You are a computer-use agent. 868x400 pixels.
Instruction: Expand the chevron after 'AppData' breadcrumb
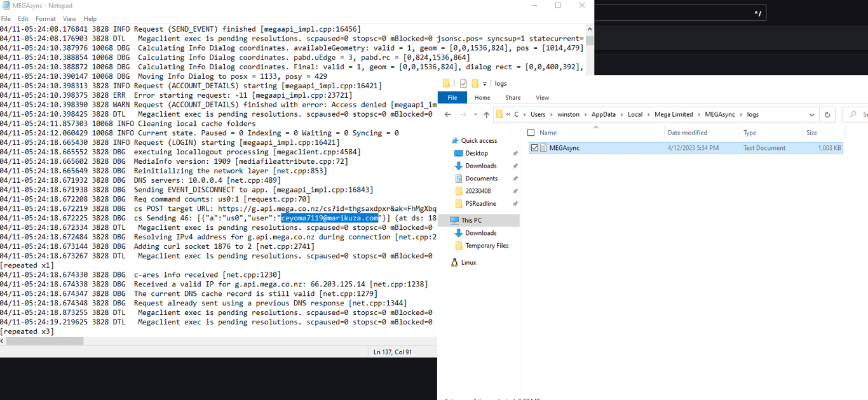click(621, 115)
